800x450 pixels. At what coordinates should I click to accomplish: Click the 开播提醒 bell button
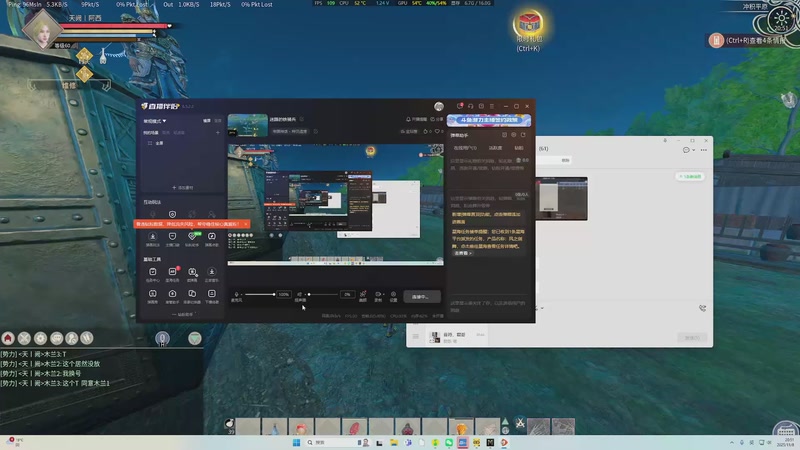[416, 119]
